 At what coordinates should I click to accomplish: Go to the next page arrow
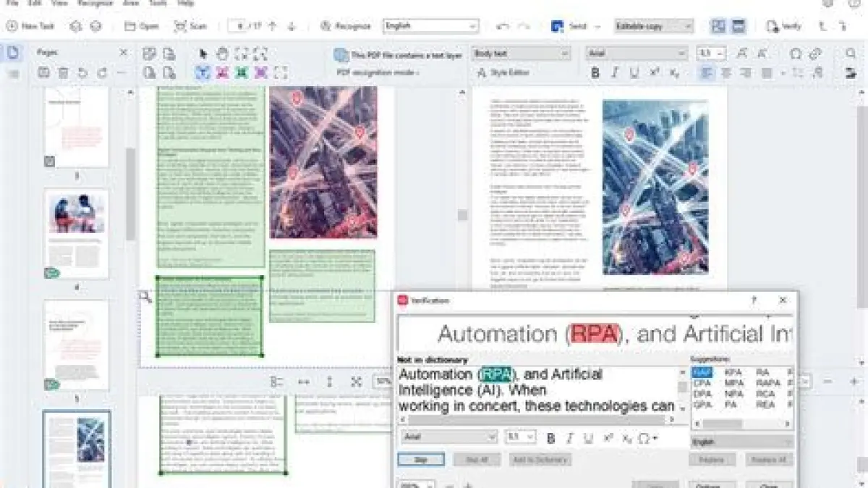292,26
